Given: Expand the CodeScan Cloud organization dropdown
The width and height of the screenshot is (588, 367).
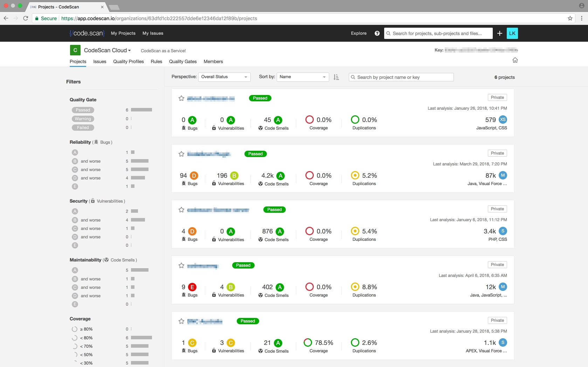Looking at the screenshot, I should pos(107,50).
